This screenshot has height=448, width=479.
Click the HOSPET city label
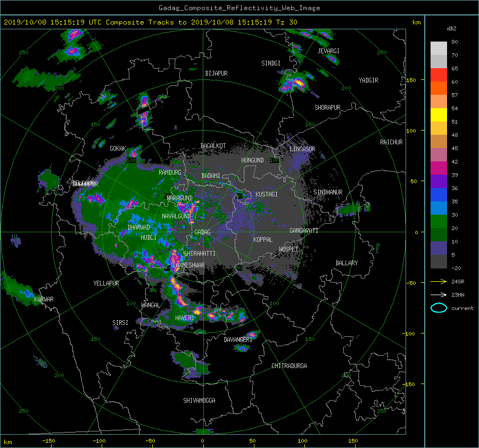[288, 249]
